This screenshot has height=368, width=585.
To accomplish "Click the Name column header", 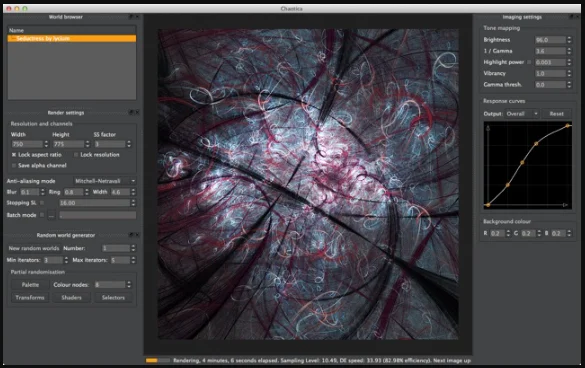I will [72, 30].
